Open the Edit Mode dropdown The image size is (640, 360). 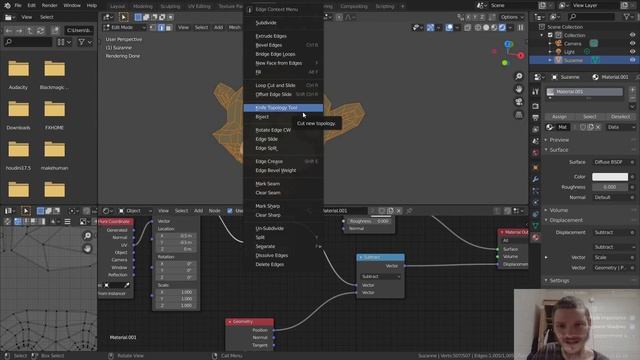pyautogui.click(x=125, y=27)
